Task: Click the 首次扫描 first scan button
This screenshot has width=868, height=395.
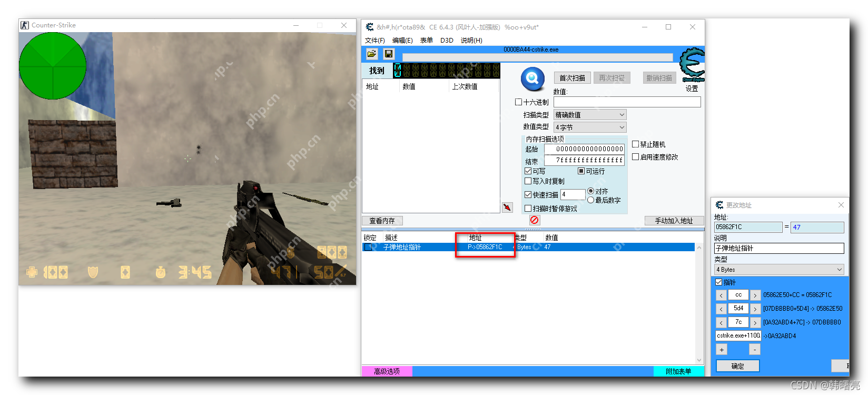Action: click(572, 78)
